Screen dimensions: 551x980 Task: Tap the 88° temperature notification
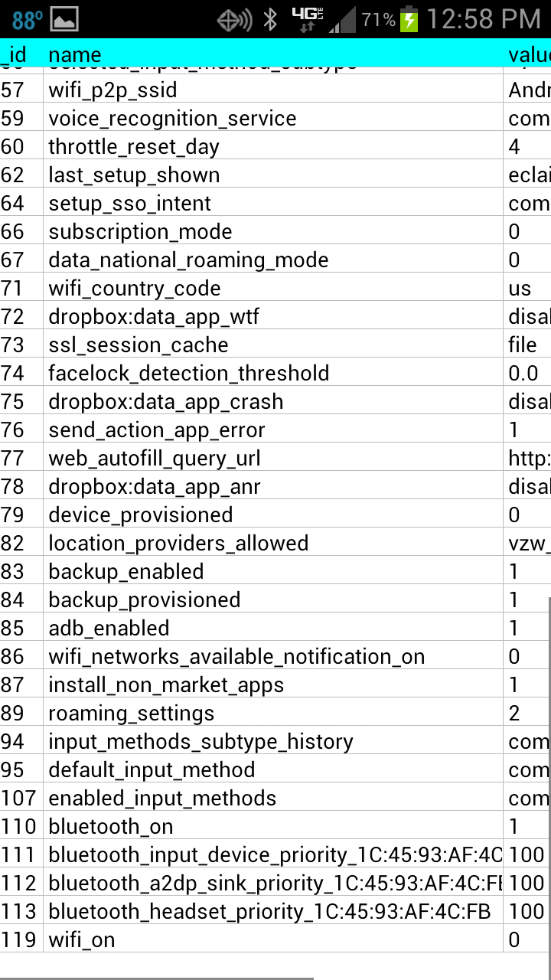[26, 19]
